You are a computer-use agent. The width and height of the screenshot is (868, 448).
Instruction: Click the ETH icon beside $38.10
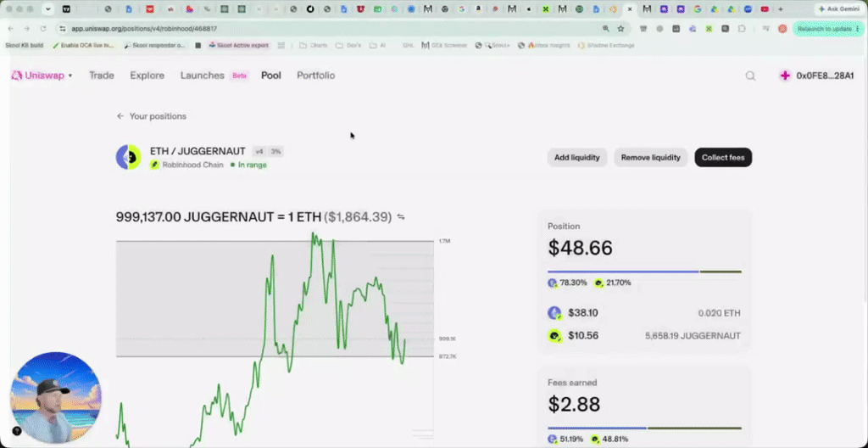click(554, 313)
